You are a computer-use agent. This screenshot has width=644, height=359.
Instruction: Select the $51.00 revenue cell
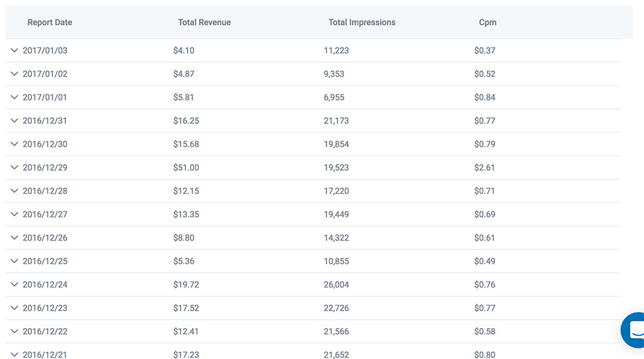(x=186, y=168)
